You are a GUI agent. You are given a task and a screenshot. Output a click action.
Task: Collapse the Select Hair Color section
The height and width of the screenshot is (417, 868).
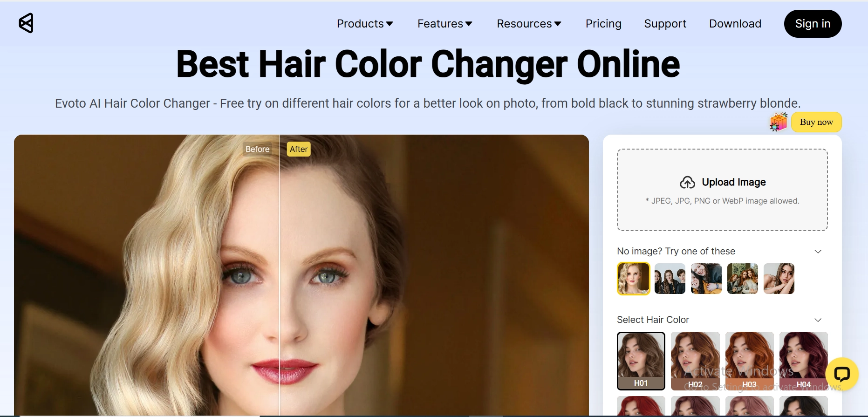point(818,320)
